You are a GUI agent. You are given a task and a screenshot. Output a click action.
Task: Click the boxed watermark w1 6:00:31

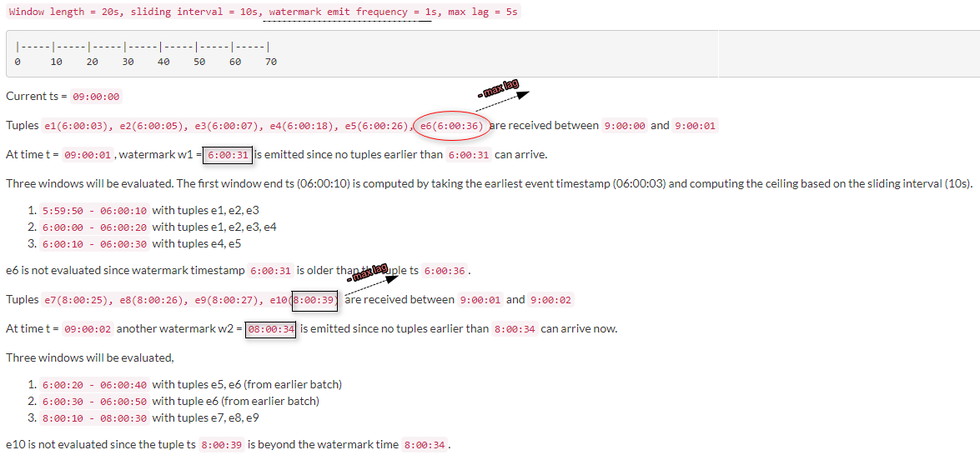(229, 155)
